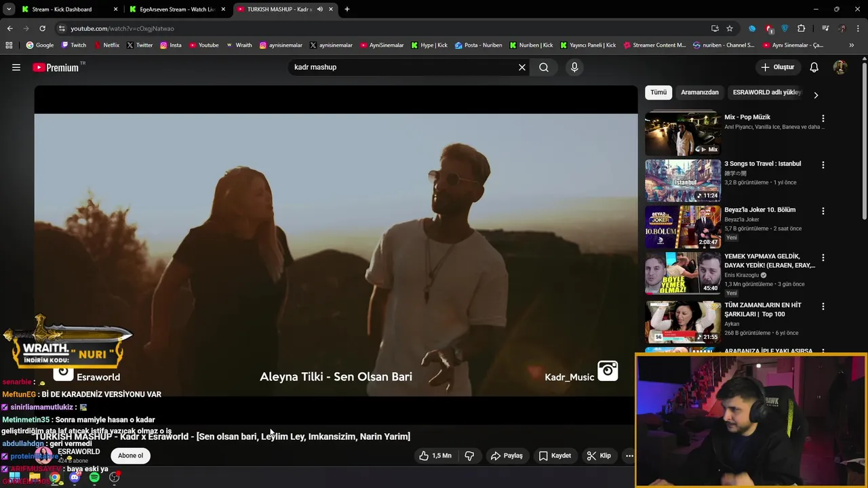868x488 pixels.
Task: Dislike the video with thumbs down
Action: [469, 455]
